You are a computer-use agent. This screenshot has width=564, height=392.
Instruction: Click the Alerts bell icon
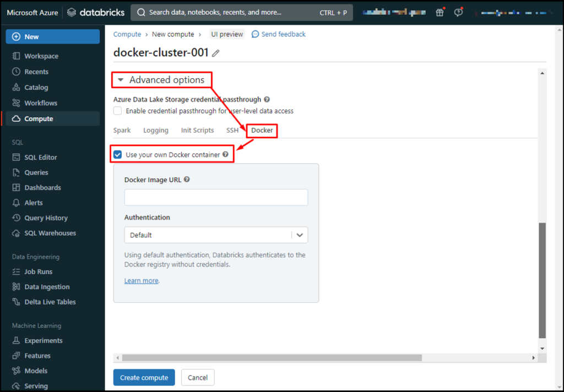(x=16, y=203)
